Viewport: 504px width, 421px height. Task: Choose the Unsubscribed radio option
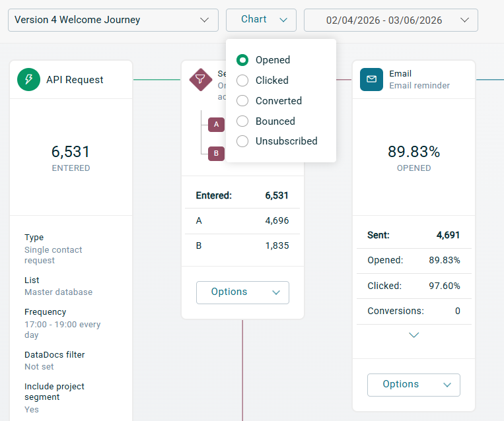point(242,141)
